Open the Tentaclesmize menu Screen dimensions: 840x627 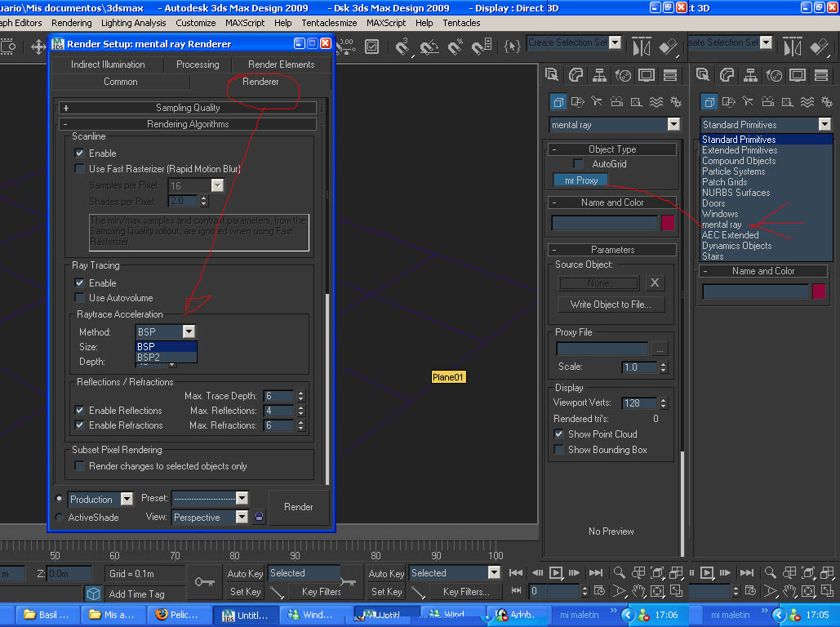coord(329,23)
